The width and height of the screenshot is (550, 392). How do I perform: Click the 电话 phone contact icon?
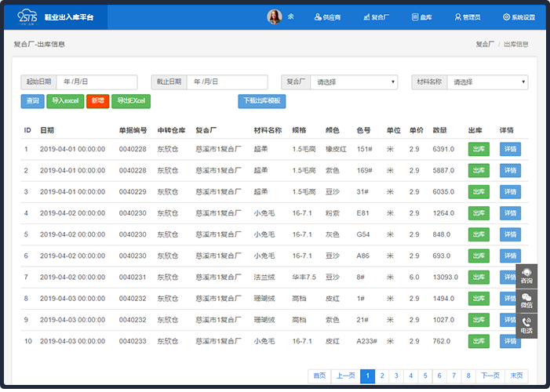coord(526,325)
